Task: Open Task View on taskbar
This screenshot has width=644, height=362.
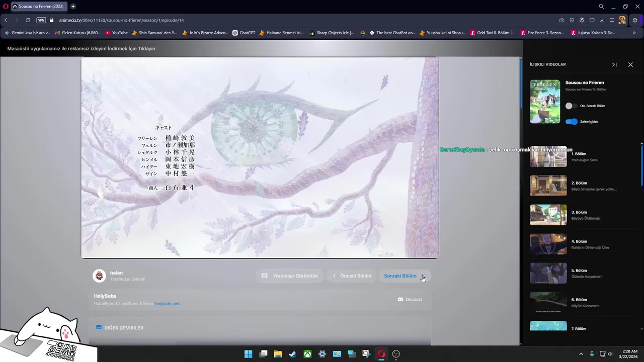Action: point(263,354)
